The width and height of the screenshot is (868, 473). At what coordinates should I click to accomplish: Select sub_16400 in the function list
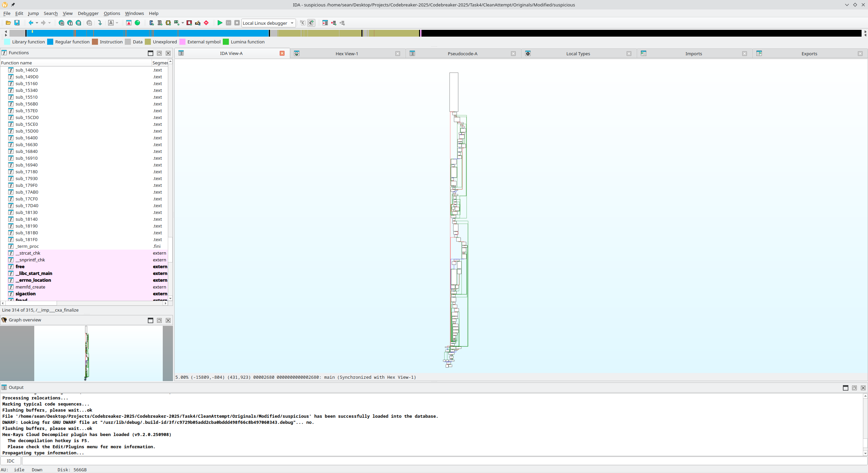[26, 138]
